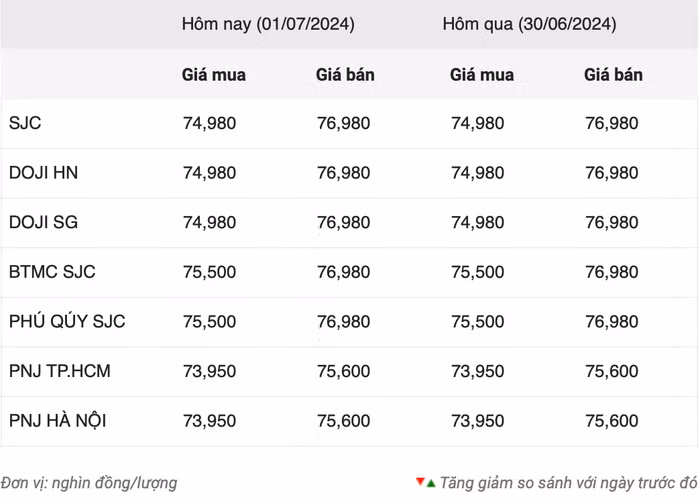700x502 pixels.
Task: Click the PHÚ QUÝ SJC row label
Action: click(67, 322)
